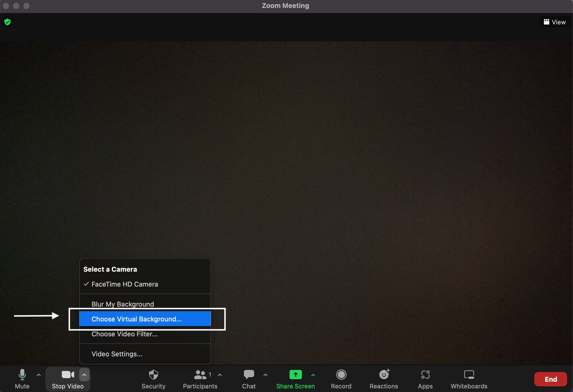
Task: Click the red End button
Action: [550, 379]
